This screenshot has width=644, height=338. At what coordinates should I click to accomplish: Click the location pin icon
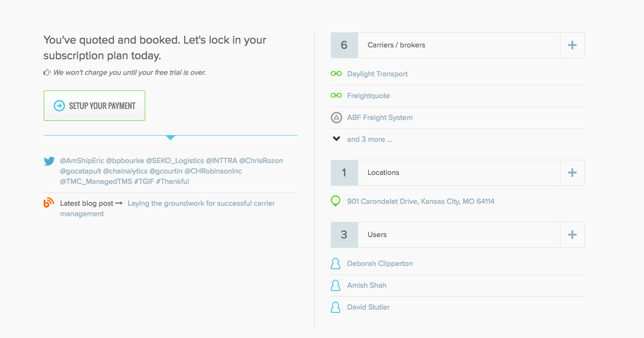click(336, 201)
